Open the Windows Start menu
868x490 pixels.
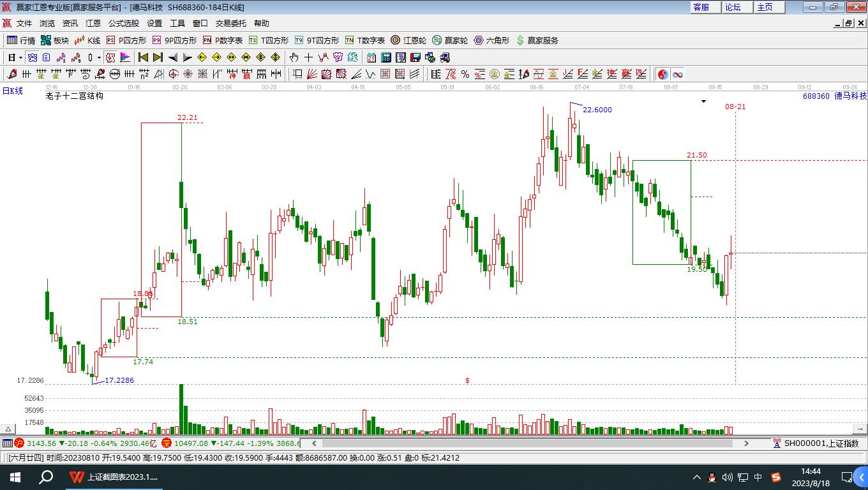point(15,477)
